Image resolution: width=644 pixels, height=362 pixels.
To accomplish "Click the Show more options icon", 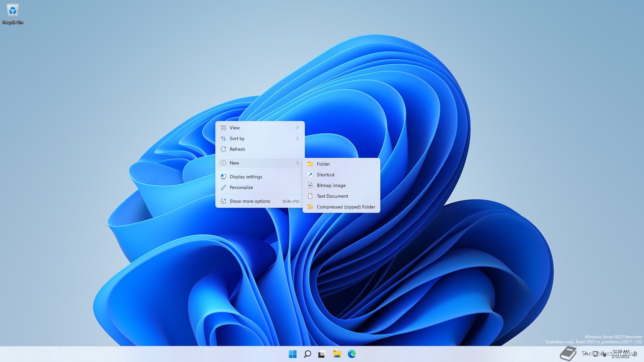I will coord(223,201).
